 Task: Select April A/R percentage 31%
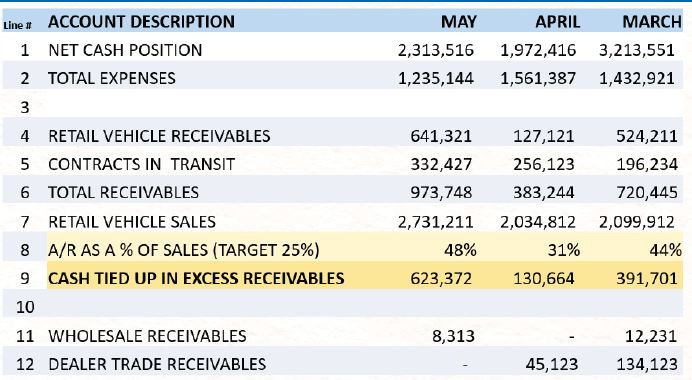point(564,250)
